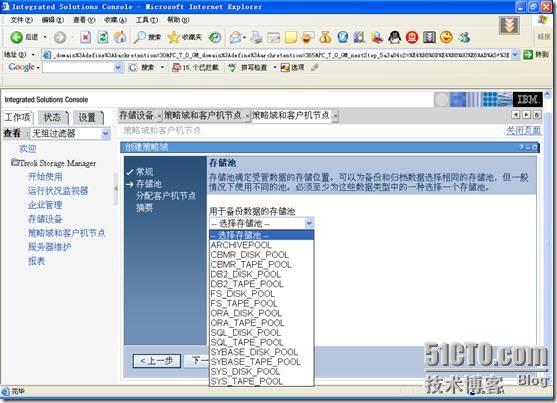
Task: Open 工具 (Tools) menu
Action: coord(147,20)
